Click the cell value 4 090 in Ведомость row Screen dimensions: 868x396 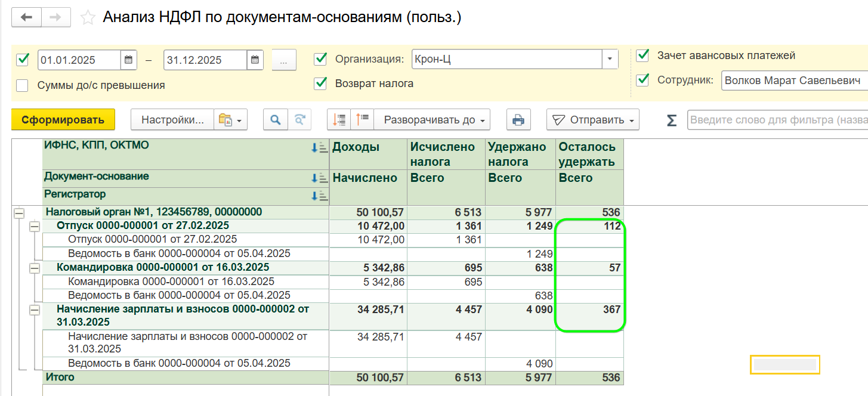pyautogui.click(x=539, y=363)
